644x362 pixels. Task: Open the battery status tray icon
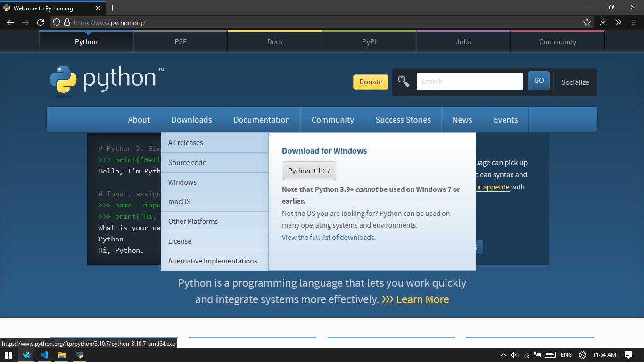click(537, 355)
